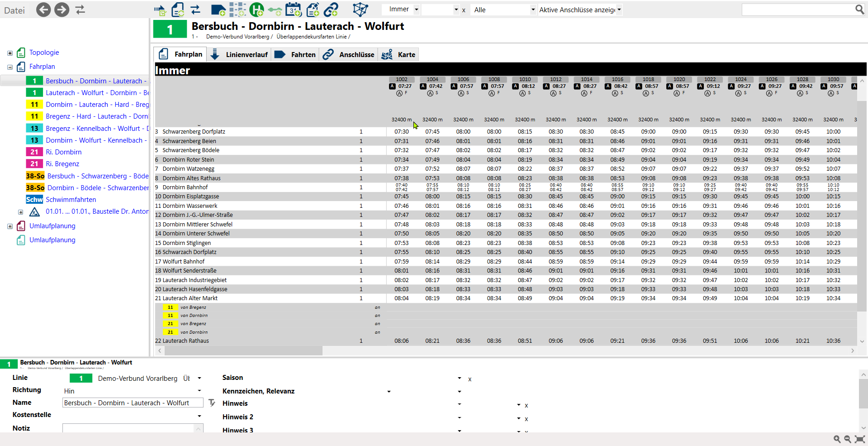The width and height of the screenshot is (868, 446).
Task: Click the add trip tag icon
Action: [218, 10]
